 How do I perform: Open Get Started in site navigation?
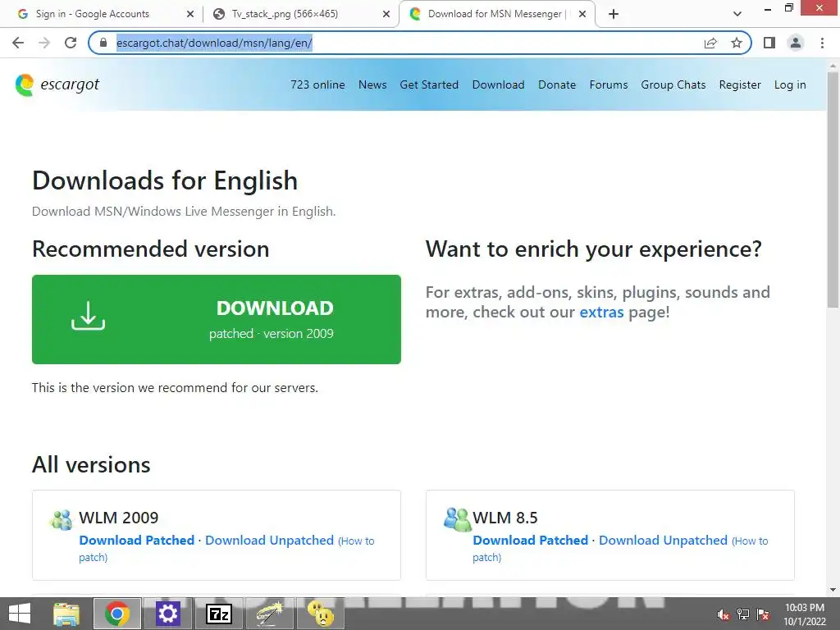(x=429, y=84)
